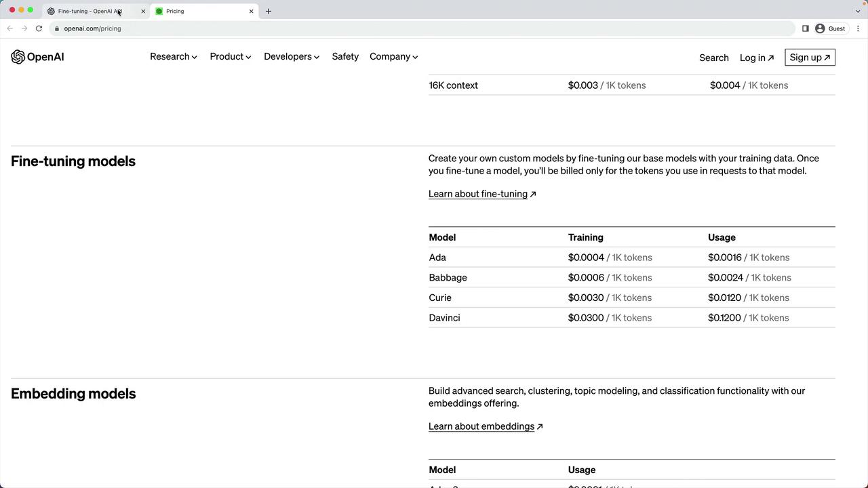Toggle the browser side panel icon
868x488 pixels.
pyautogui.click(x=805, y=28)
